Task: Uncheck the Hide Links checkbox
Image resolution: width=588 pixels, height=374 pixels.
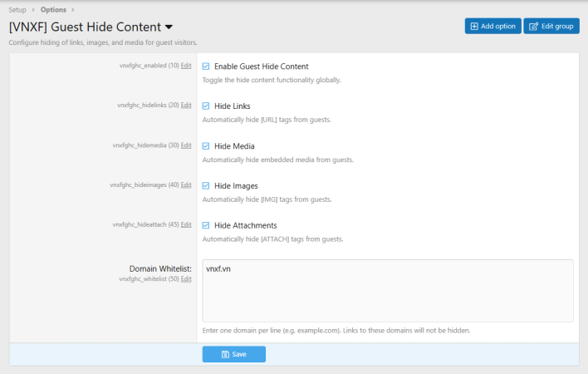Action: [x=206, y=106]
